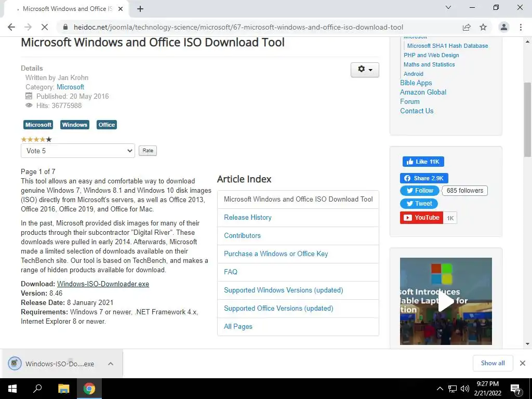This screenshot has width=532, height=399.
Task: Open All Pages in Article Index
Action: point(238,326)
